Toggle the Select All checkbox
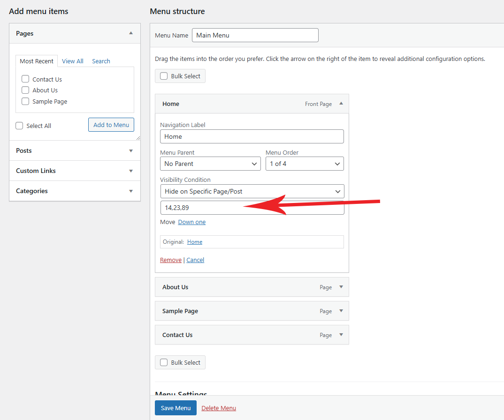 coord(19,126)
